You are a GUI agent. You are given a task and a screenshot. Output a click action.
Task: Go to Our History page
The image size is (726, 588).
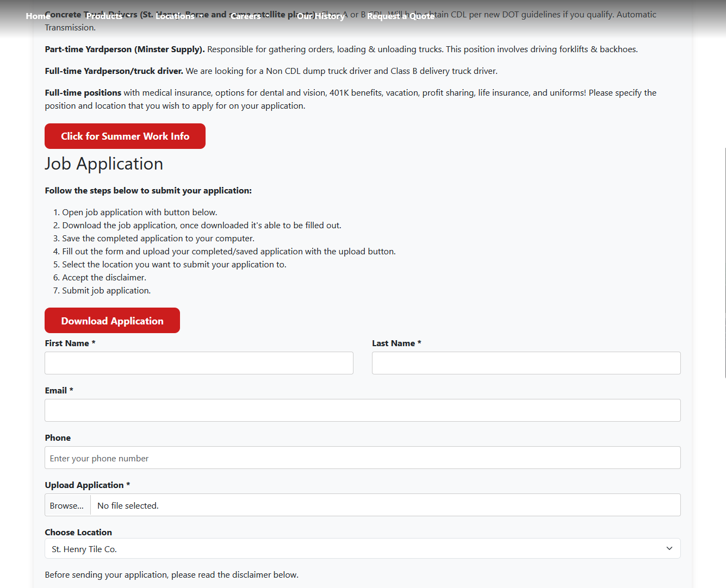pos(320,16)
